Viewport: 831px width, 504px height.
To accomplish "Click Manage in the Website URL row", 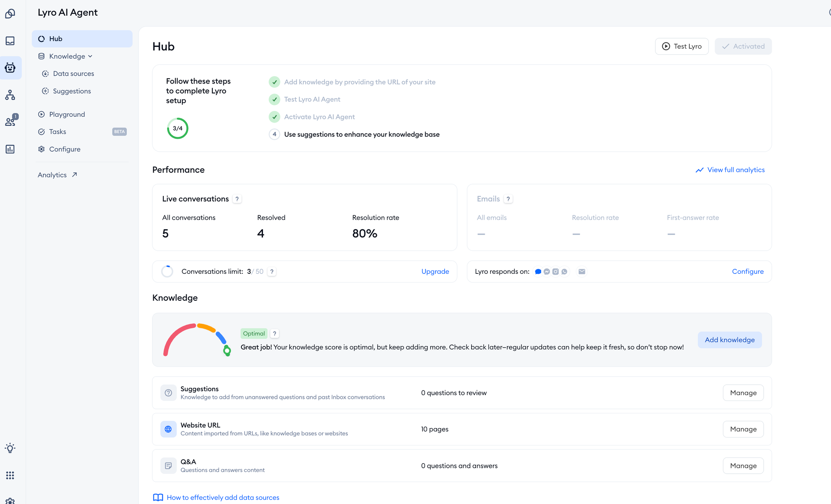I will [x=743, y=429].
